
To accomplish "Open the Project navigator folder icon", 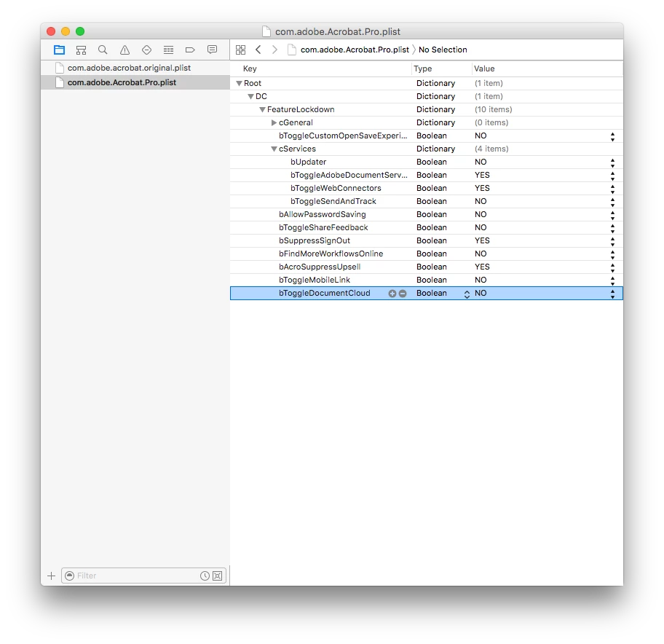I will (59, 50).
